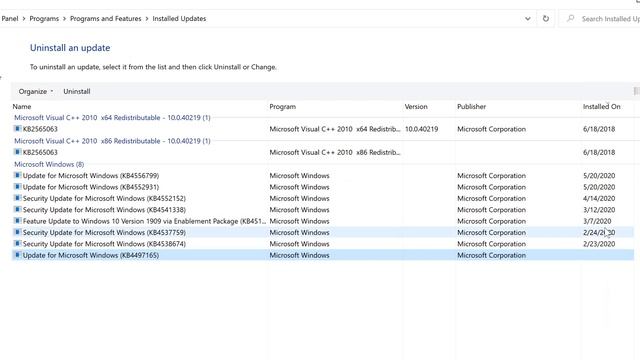
Task: Click installed date 2/23/2020
Action: click(599, 244)
